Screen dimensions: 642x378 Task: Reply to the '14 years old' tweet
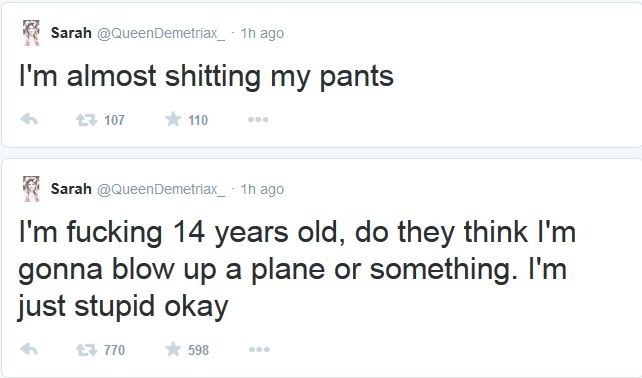(x=29, y=349)
